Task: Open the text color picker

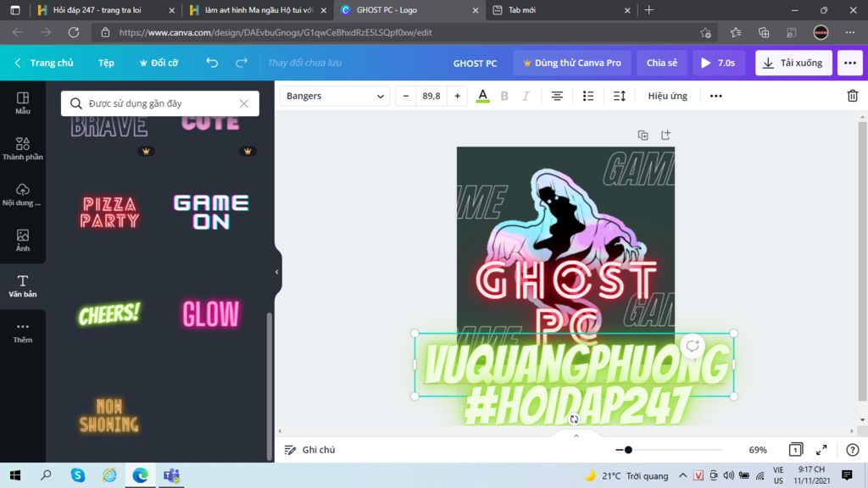Action: click(482, 96)
